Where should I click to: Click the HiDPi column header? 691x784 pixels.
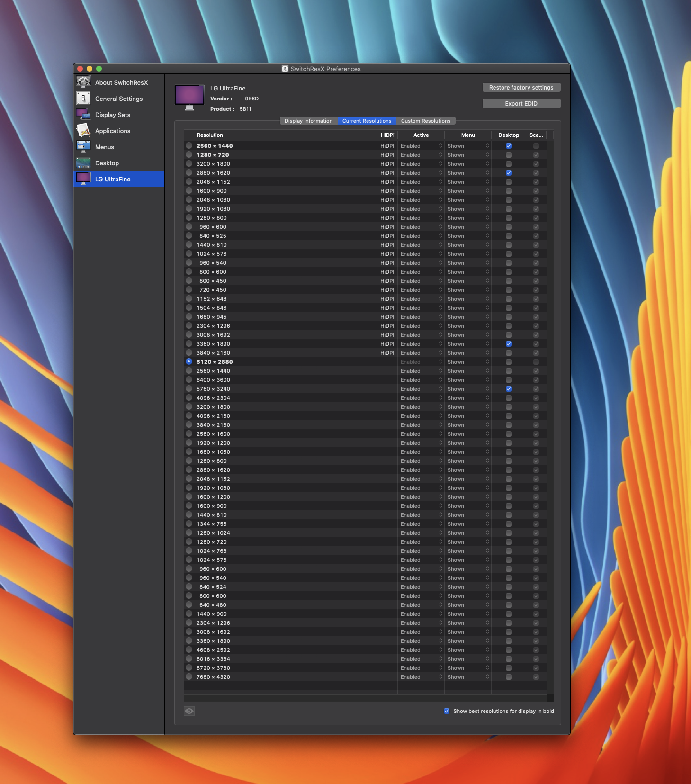pyautogui.click(x=387, y=135)
